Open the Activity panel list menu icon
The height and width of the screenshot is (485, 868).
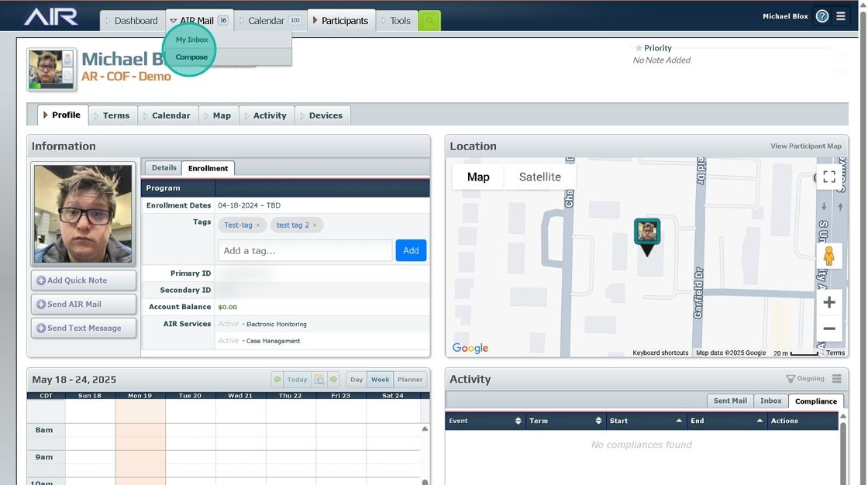coord(836,379)
